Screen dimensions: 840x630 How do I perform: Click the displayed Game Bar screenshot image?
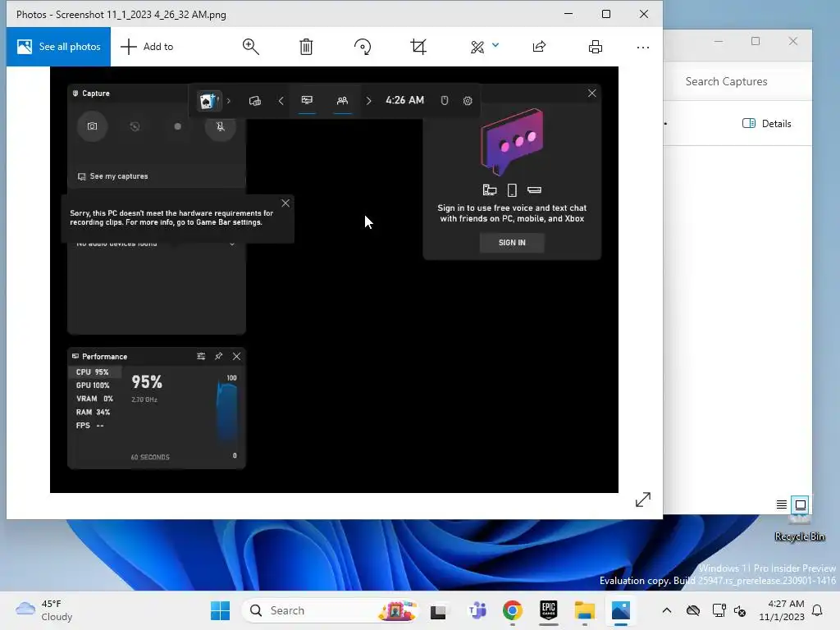[x=335, y=280]
